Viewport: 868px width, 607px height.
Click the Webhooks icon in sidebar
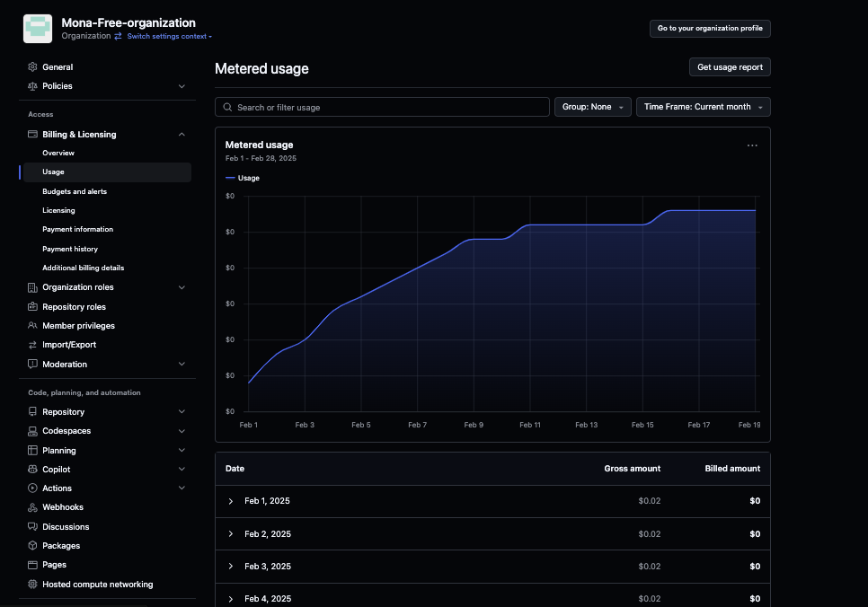point(32,507)
